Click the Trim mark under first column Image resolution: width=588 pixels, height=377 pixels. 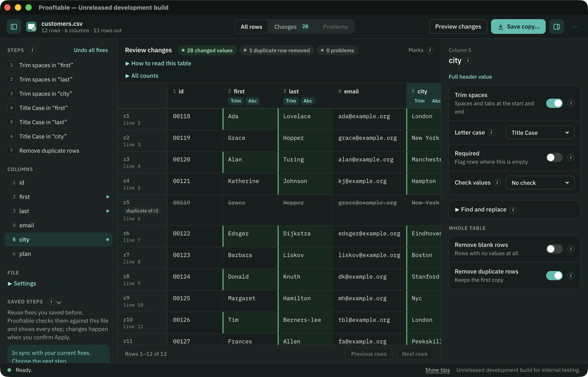click(x=236, y=101)
